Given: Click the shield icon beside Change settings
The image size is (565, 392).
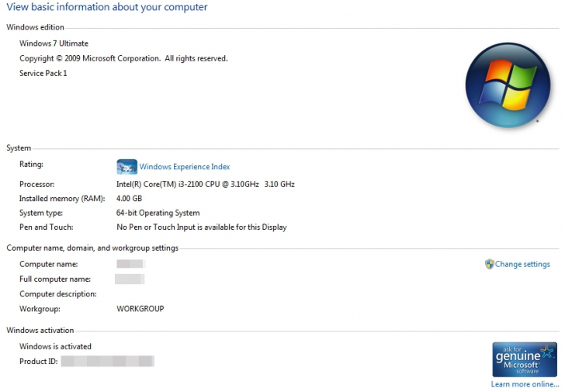Looking at the screenshot, I should coord(489,264).
